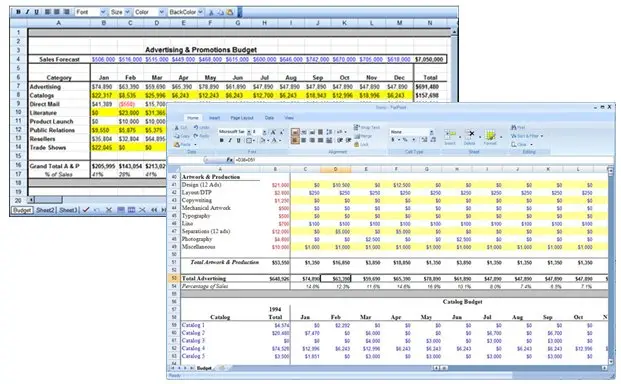Screen dimensions: 621x384
Task: Open the Font dropdown in back window
Action: [x=91, y=12]
